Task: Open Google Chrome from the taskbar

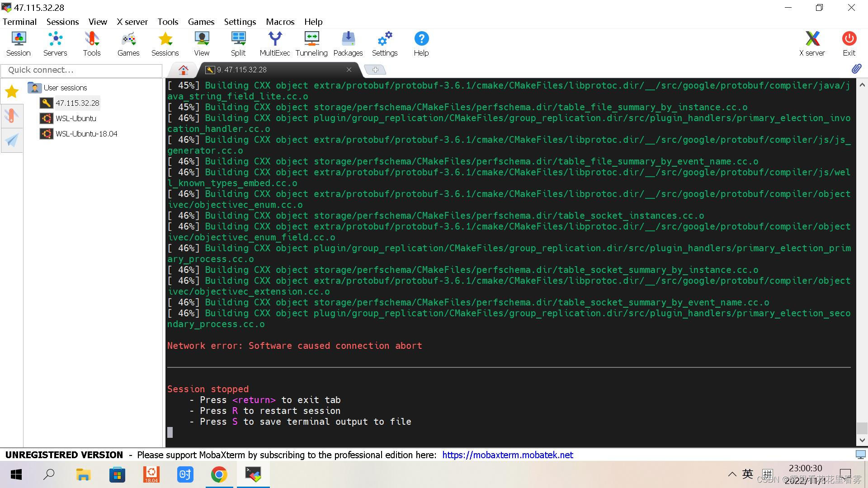Action: (x=219, y=474)
